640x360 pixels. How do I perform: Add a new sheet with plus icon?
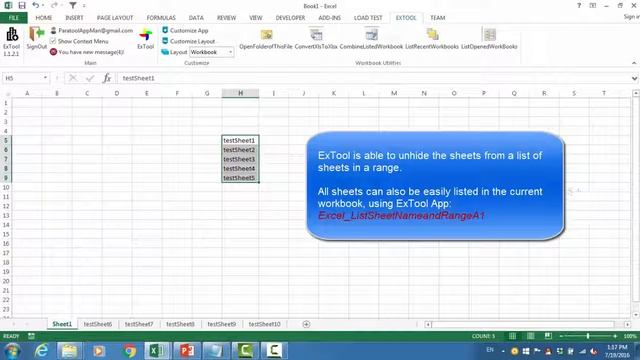tap(306, 324)
